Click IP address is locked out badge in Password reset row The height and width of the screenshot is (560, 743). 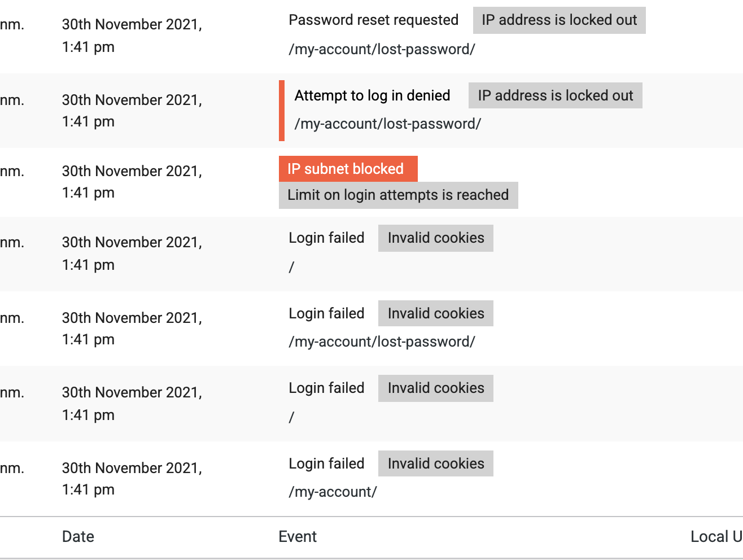pyautogui.click(x=559, y=20)
